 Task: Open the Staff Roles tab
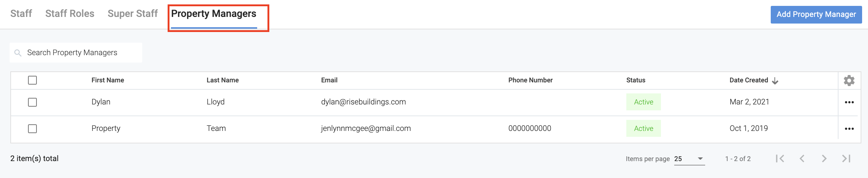tap(70, 14)
